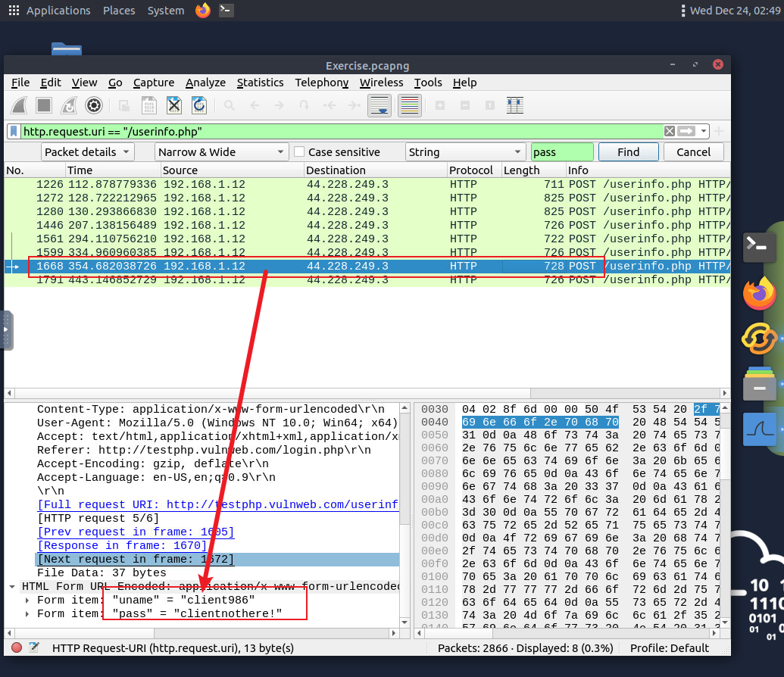Open the File menu
Image resolution: width=784 pixels, height=677 pixels.
click(x=20, y=83)
